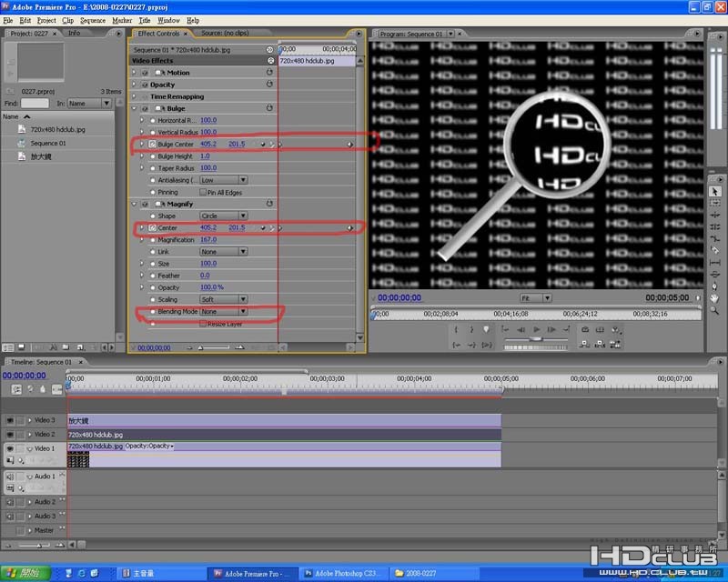The height and width of the screenshot is (582, 728).
Task: Step back one frame in Program monitor
Action: 521,329
